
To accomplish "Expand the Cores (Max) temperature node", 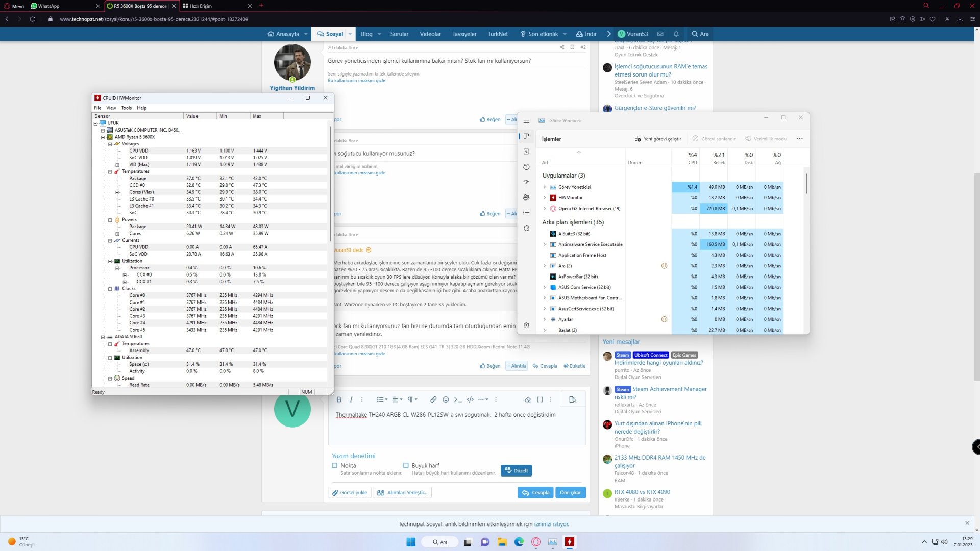I will click(117, 192).
